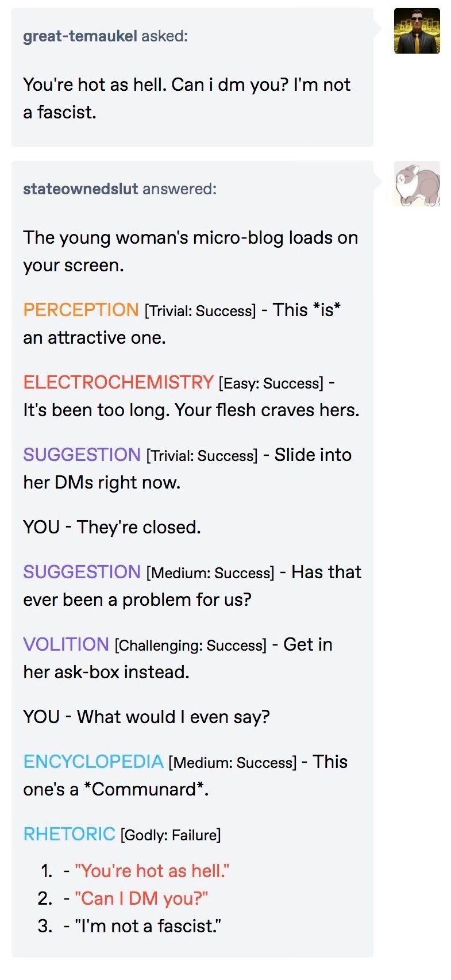451x980 pixels.
Task: Click the [Challenging: Success] check result
Action: pyautogui.click(x=191, y=645)
